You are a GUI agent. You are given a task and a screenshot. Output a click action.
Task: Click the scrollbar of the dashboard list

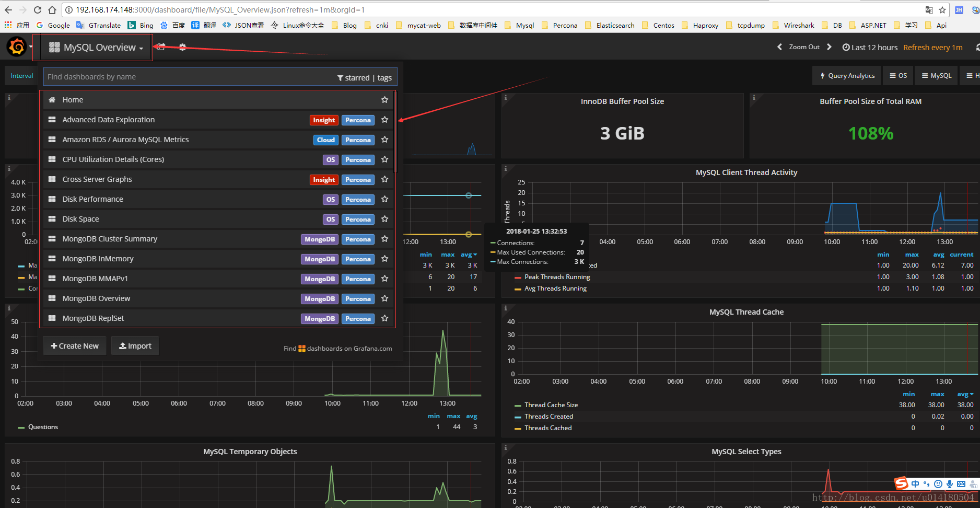click(x=395, y=132)
